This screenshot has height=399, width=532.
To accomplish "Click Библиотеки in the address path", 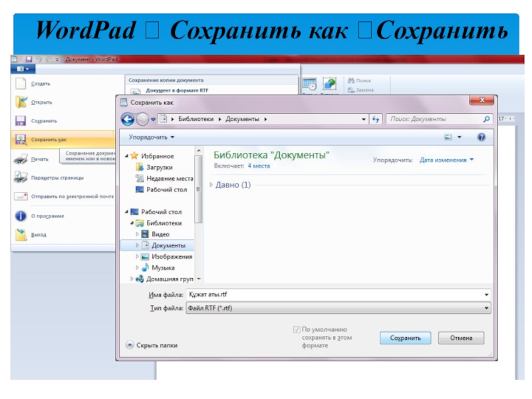I will point(196,119).
